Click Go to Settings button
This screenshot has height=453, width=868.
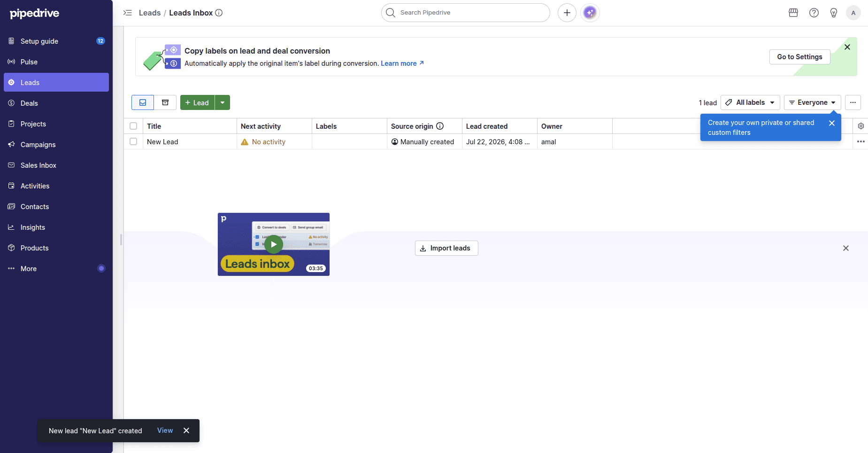pos(799,57)
